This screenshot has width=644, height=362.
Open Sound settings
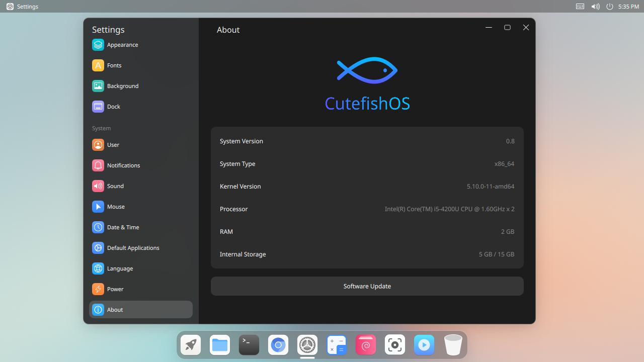tap(141, 186)
